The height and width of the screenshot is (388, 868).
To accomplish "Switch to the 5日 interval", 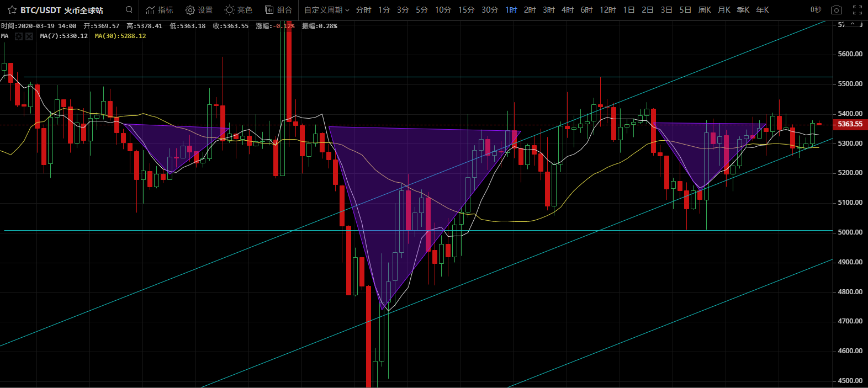I will (x=685, y=10).
